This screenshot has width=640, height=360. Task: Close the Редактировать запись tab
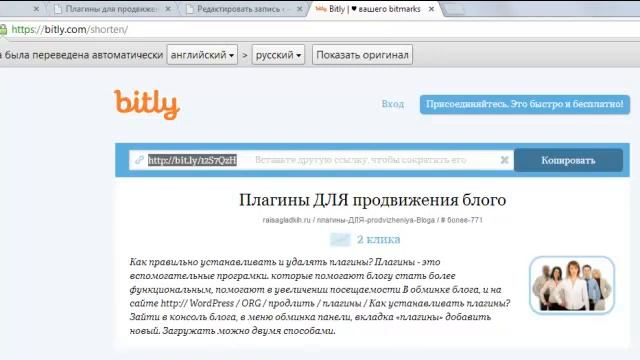(x=300, y=9)
